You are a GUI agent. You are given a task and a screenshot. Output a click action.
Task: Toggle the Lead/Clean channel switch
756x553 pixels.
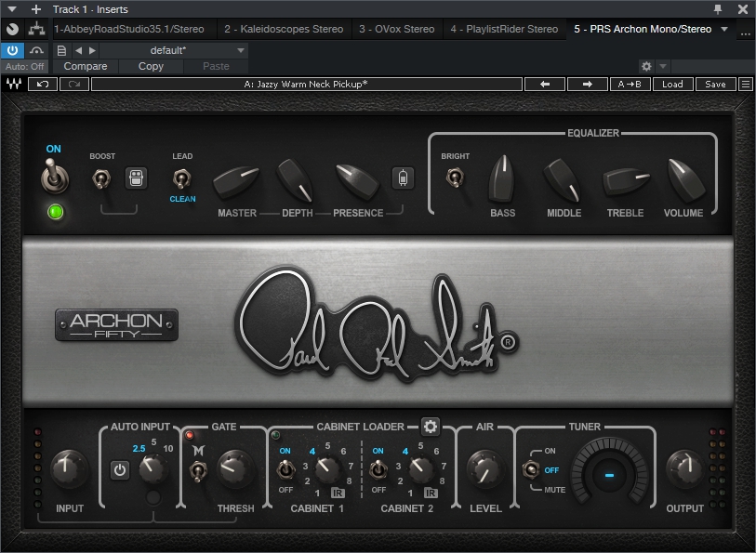(182, 178)
